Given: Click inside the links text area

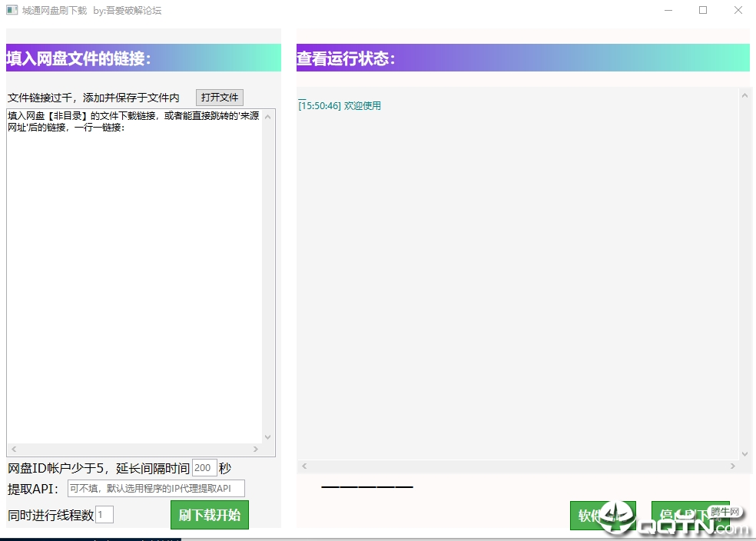Looking at the screenshot, I should 134,277.
